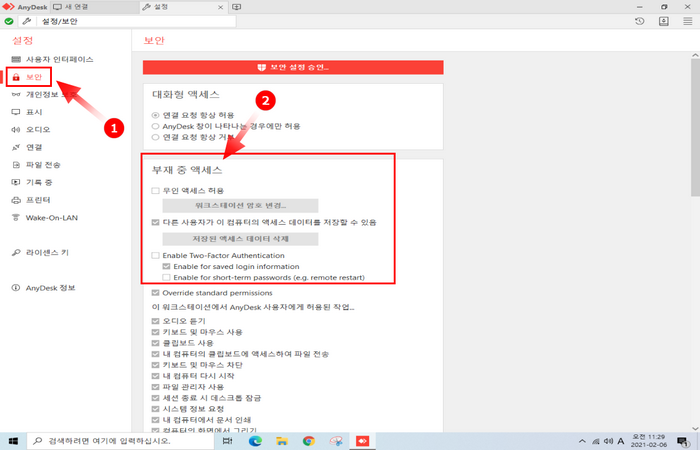The image size is (700, 450).
Task: Launch Microsoft Edge from taskbar
Action: (x=255, y=441)
